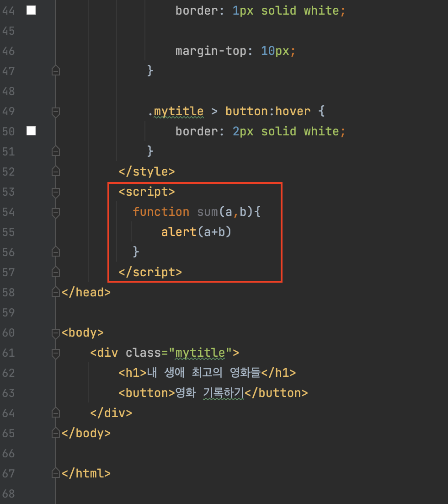The height and width of the screenshot is (504, 448).
Task: Click 'button:hover' selector text
Action: [x=268, y=111]
